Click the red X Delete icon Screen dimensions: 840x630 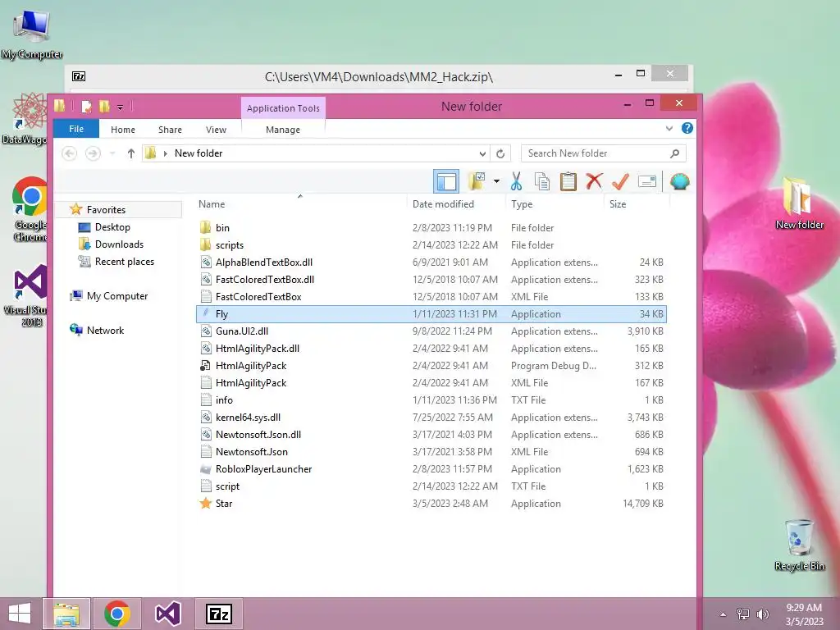tap(594, 181)
